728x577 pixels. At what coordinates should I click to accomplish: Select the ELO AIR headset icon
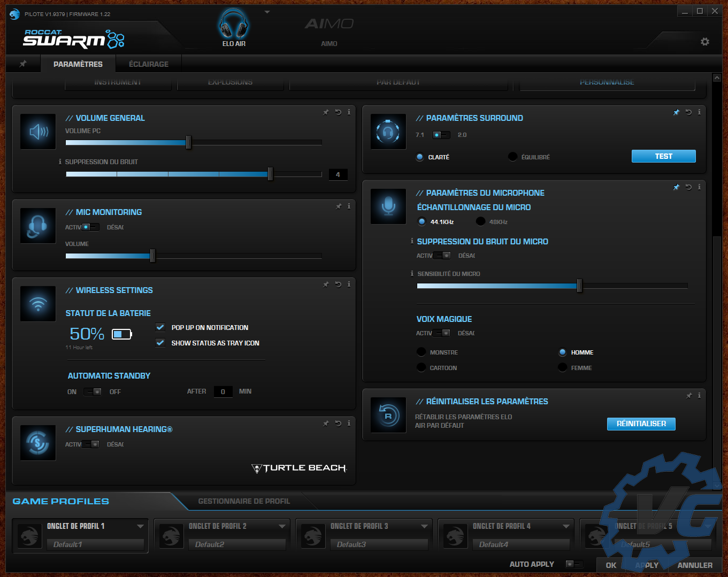234,25
